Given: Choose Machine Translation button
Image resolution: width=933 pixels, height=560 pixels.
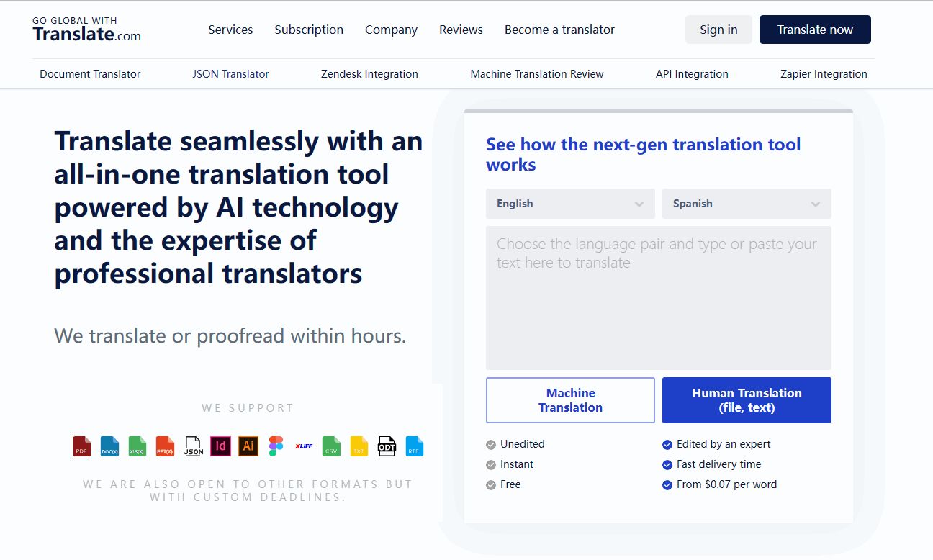Looking at the screenshot, I should (x=570, y=400).
